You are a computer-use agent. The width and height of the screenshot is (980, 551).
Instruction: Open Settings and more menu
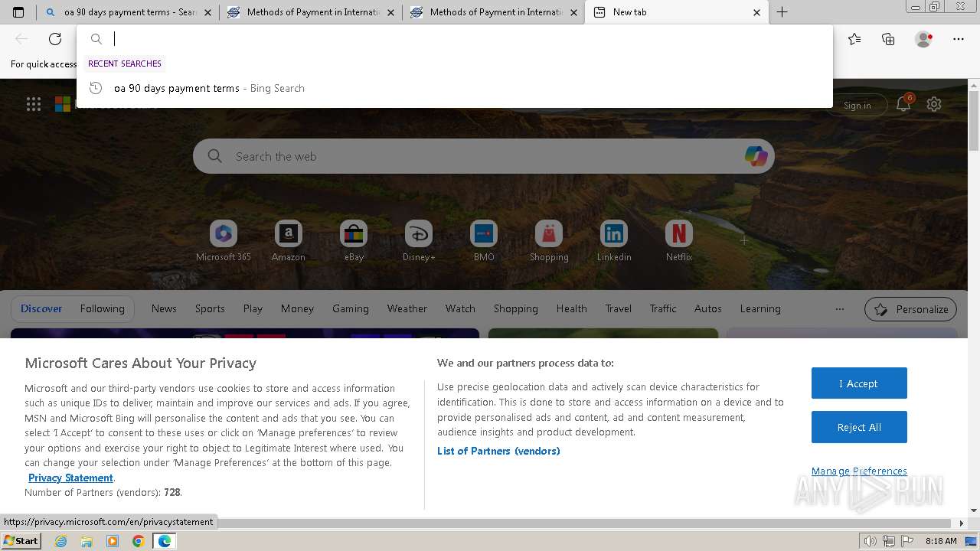pyautogui.click(x=959, y=39)
